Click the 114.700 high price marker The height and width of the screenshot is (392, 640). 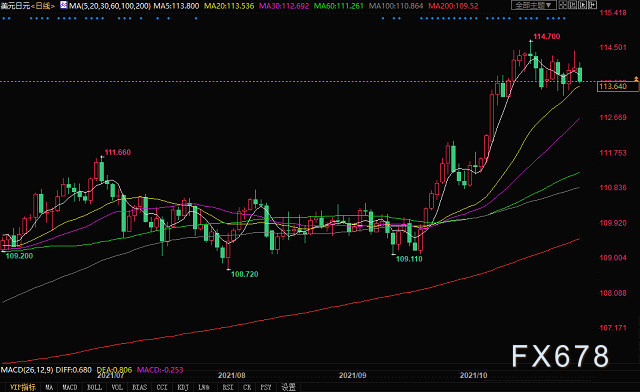click(547, 36)
